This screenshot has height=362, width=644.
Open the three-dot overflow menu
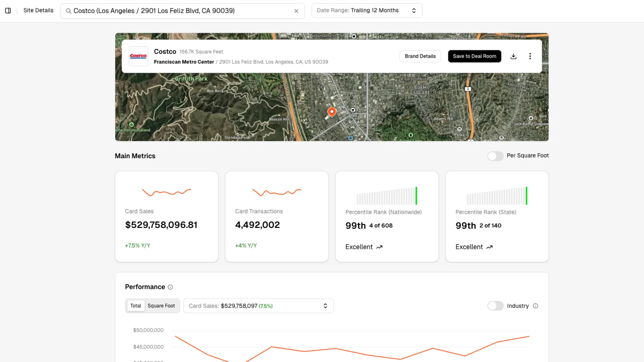click(530, 56)
